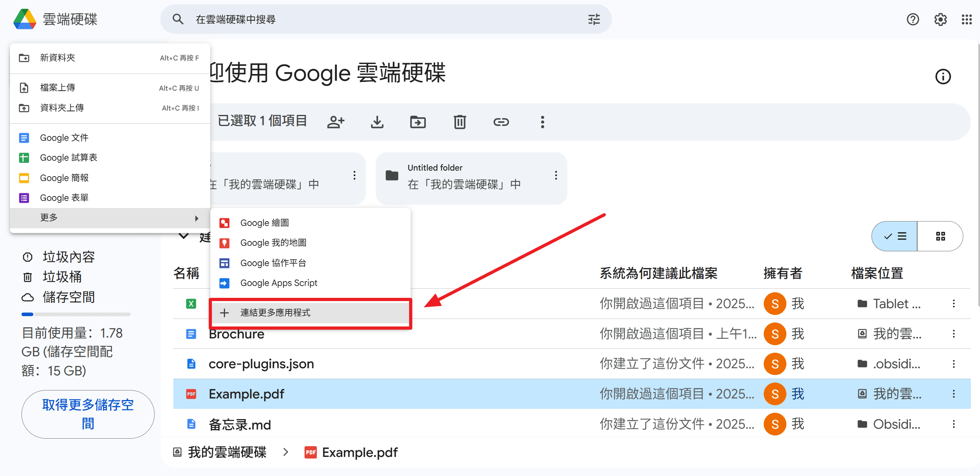
Task: Open more actions for the Tablet row
Action: tap(954, 304)
